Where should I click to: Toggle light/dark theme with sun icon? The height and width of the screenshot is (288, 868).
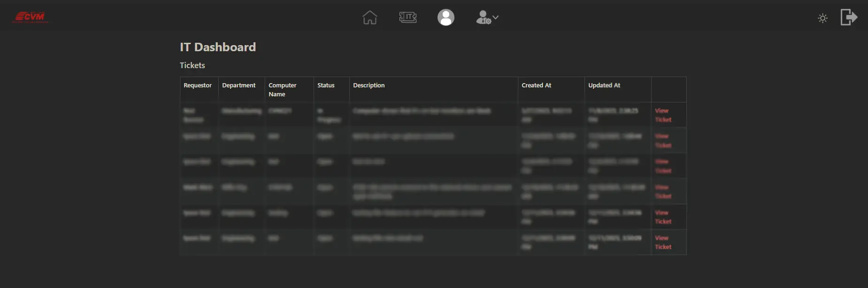822,18
